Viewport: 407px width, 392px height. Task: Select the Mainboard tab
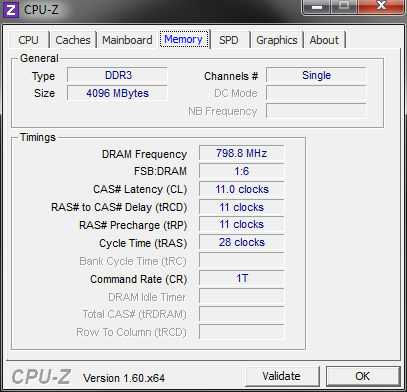point(127,40)
